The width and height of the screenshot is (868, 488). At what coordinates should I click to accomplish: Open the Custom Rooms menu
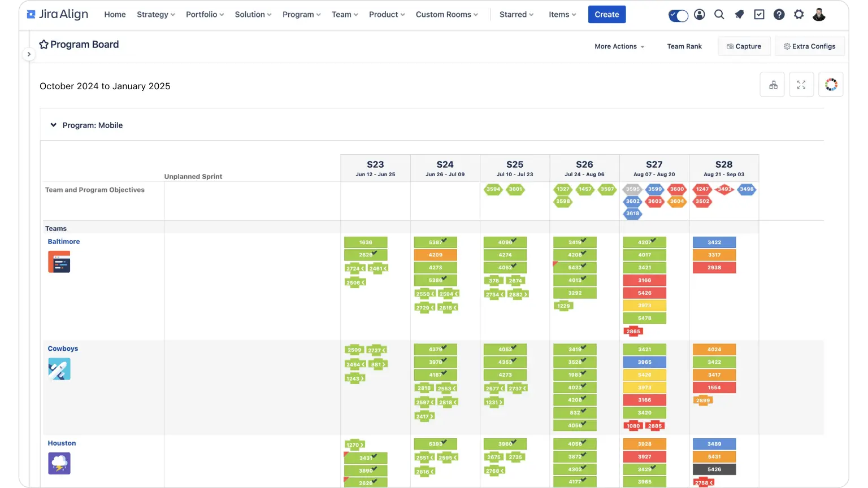pos(446,15)
